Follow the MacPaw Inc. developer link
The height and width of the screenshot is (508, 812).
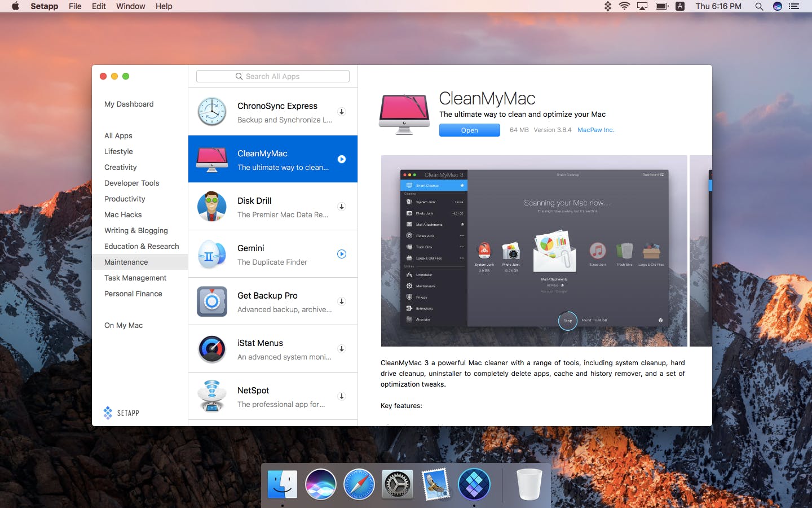tap(596, 130)
